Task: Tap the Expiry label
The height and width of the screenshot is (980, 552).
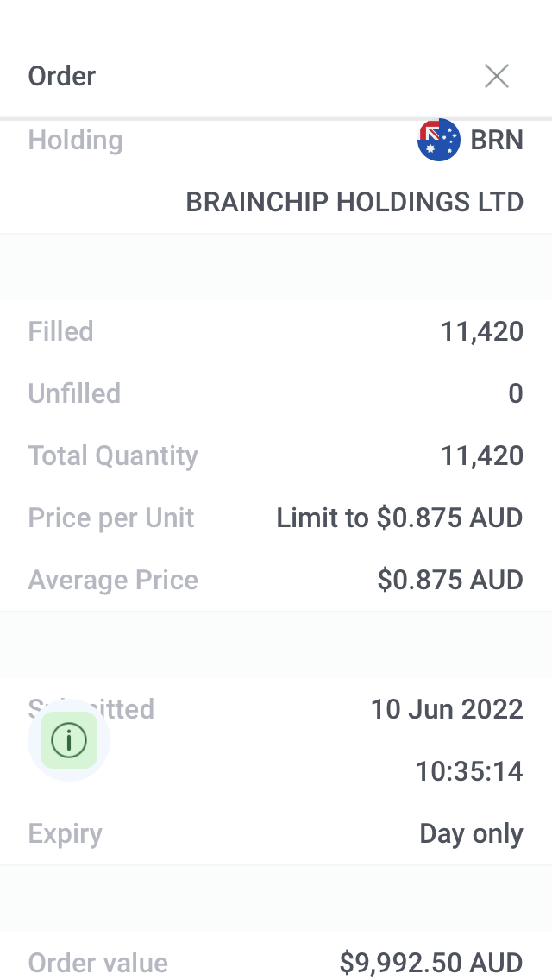Action: [66, 833]
